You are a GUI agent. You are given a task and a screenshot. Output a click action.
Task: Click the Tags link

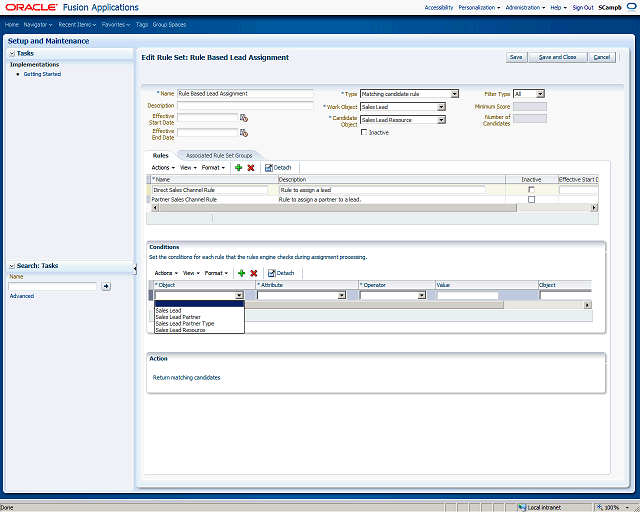point(142,24)
